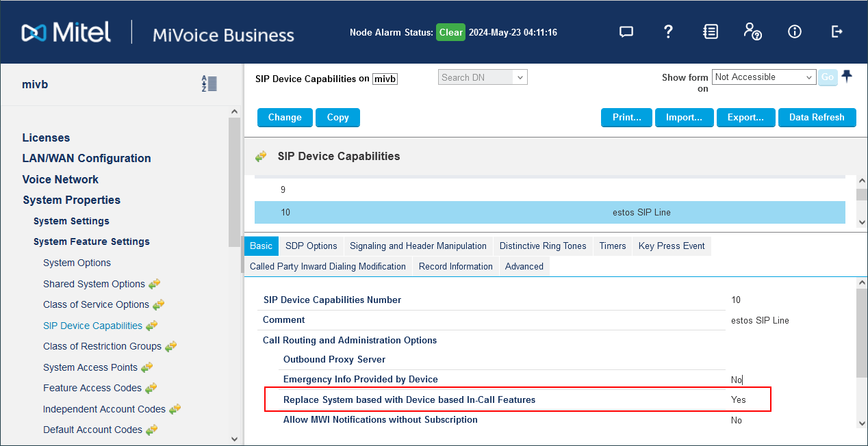Open the chat message icon in header

(626, 31)
